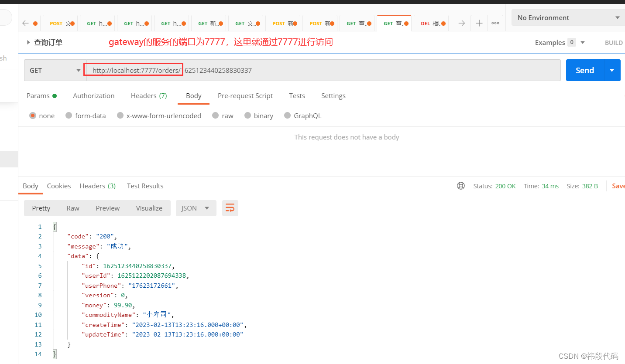Open the request Settings tab
This screenshot has width=625, height=364.
click(x=333, y=95)
